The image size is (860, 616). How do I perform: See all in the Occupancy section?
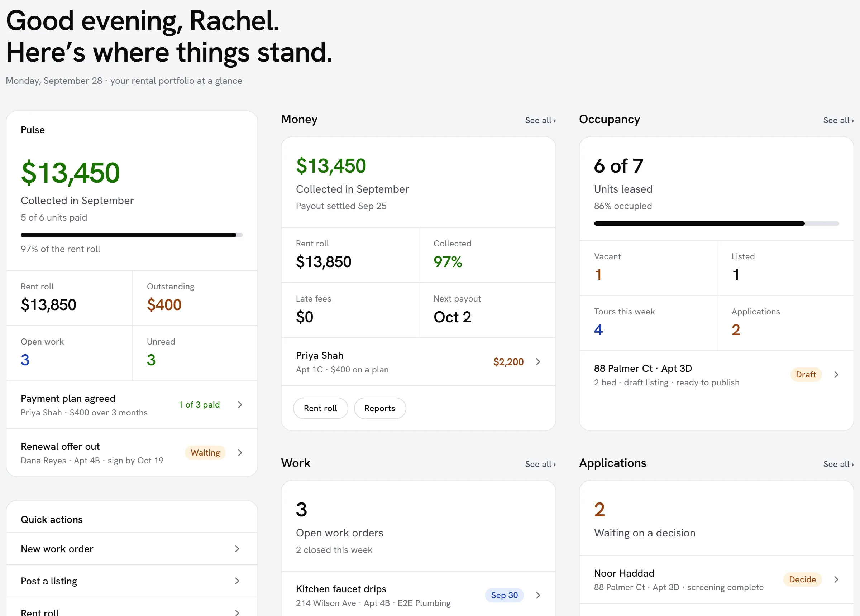click(x=838, y=120)
